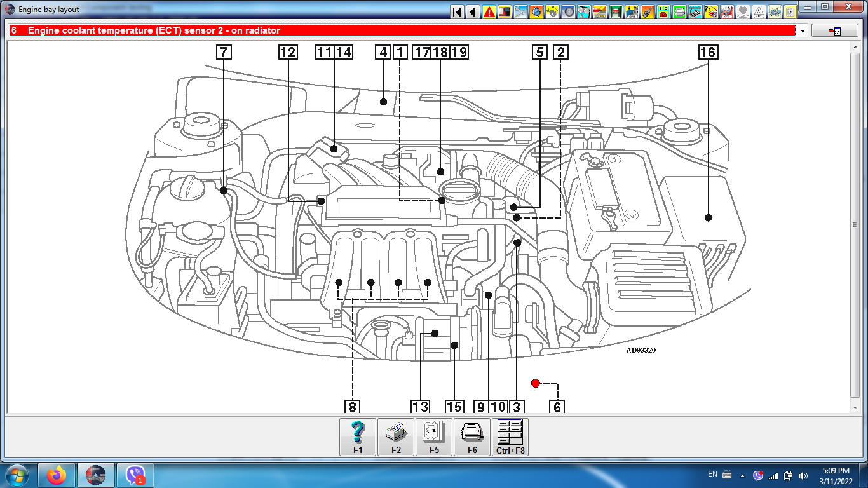This screenshot has height=488, width=868.
Task: Click the vehicle lift icon with green background
Action: (x=616, y=11)
